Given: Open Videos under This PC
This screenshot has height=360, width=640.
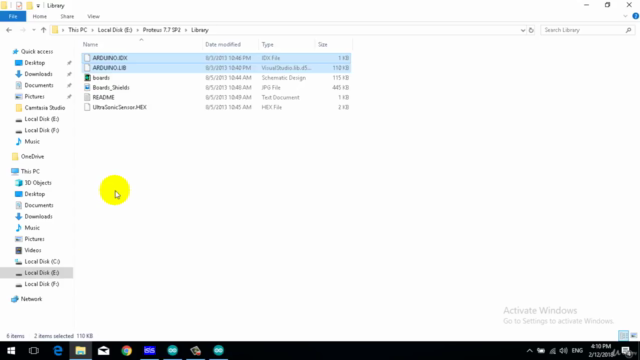Looking at the screenshot, I should pos(33,250).
